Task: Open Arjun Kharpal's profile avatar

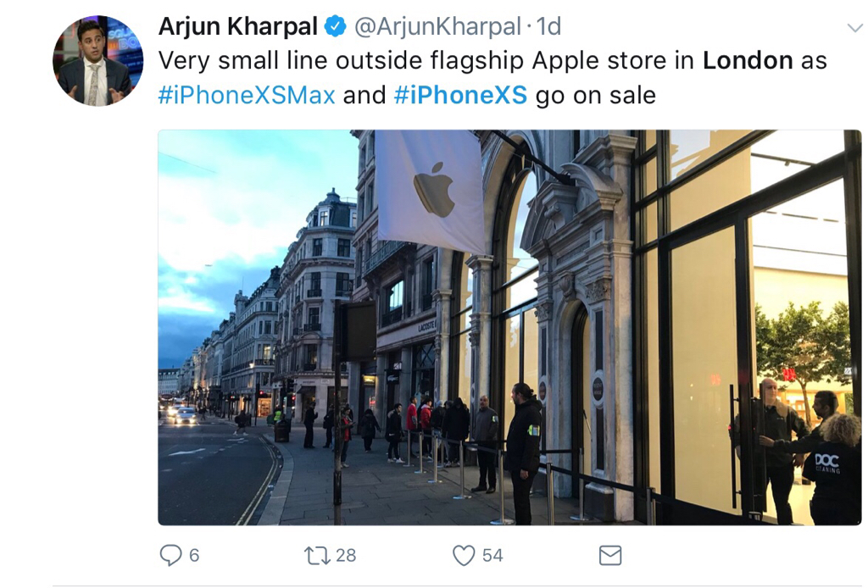Action: [98, 61]
